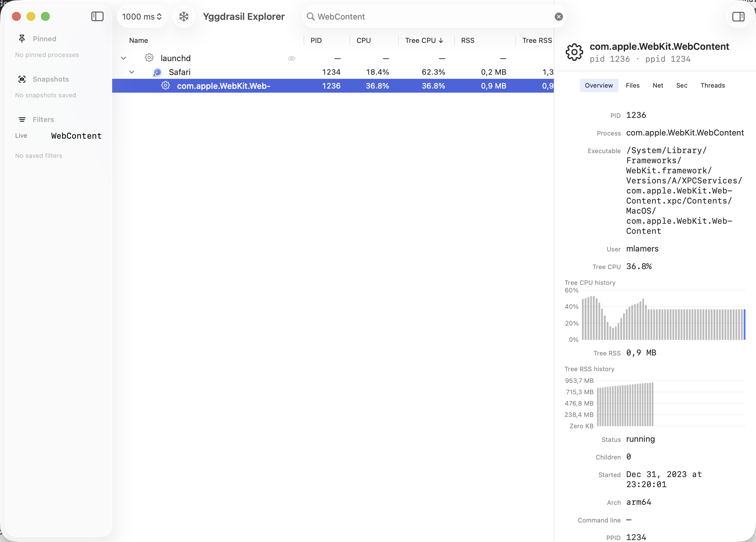Select the Safari process row
This screenshot has width=756, height=542.
click(333, 72)
